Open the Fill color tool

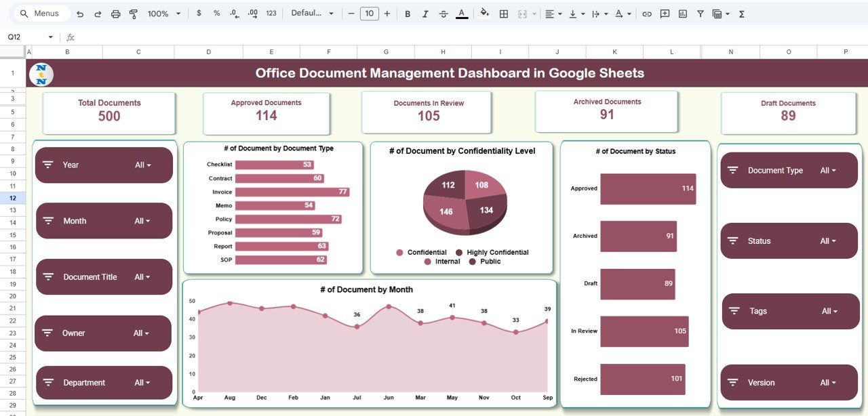tap(485, 13)
